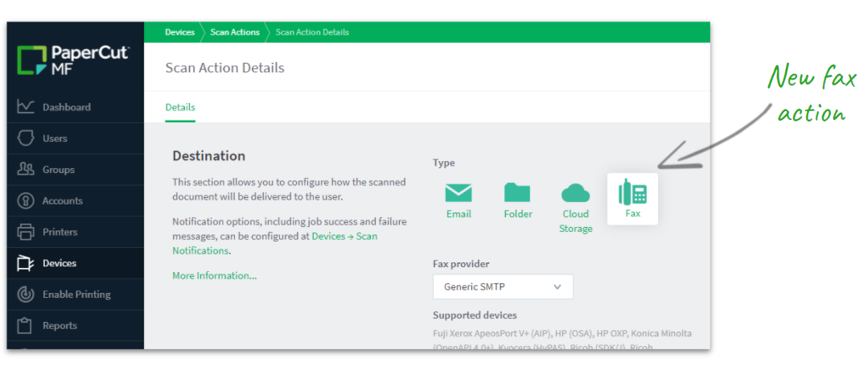This screenshot has height=367, width=868.
Task: Select the Email envelope destination type
Action: [459, 192]
